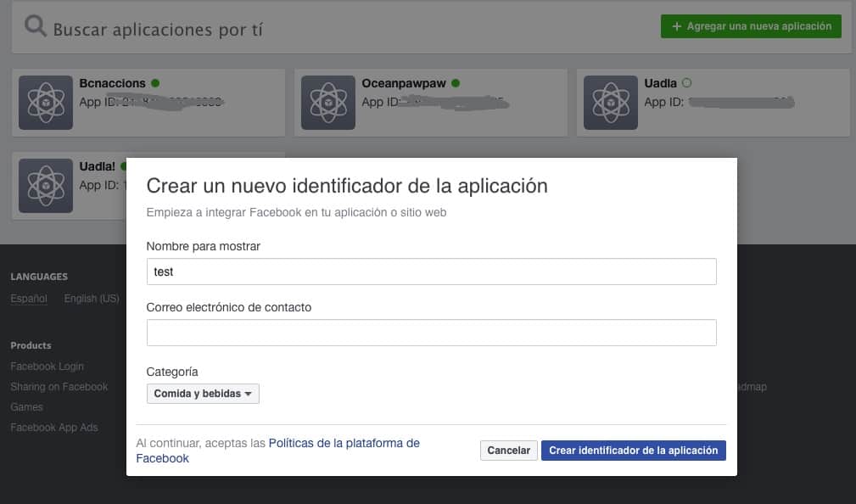Click the Oceanpawpaw app name

[x=404, y=83]
